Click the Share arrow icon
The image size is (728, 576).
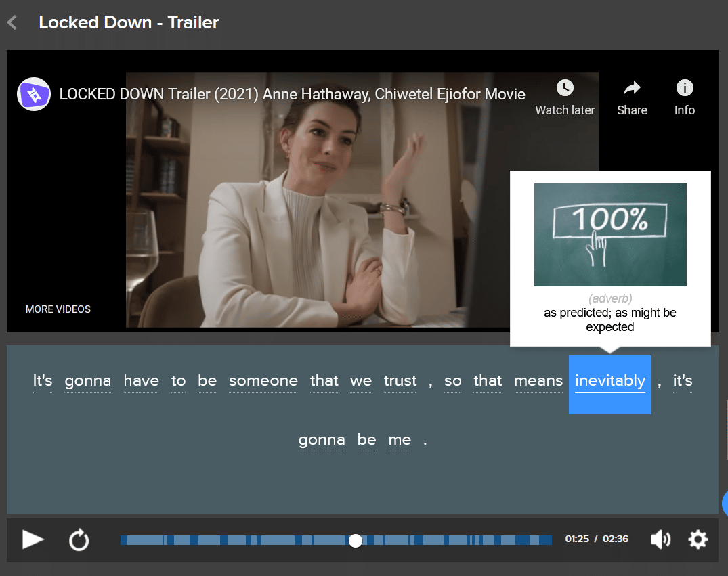[632, 88]
